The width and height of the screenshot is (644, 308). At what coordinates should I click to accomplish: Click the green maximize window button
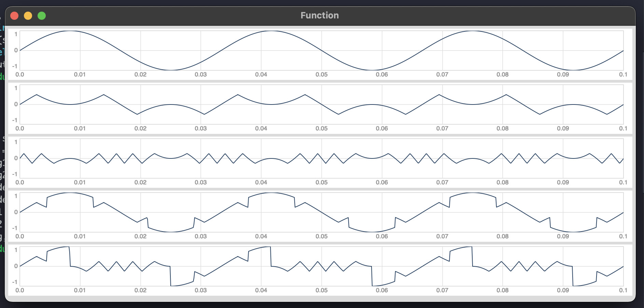[42, 16]
